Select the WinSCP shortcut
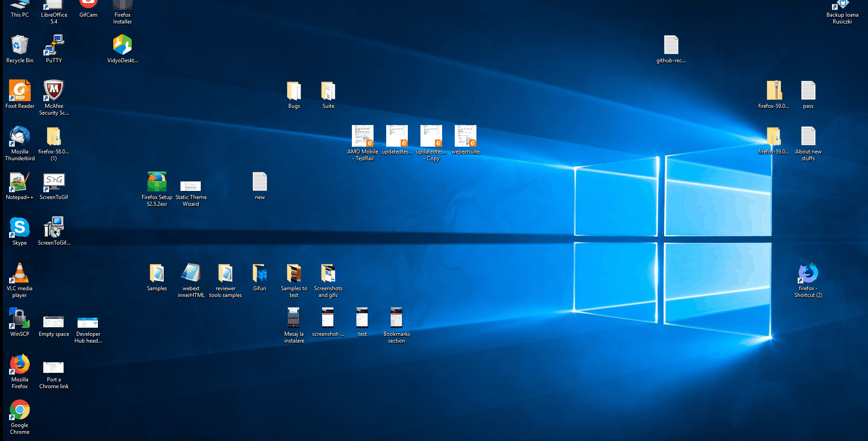The height and width of the screenshot is (441, 868). point(20,323)
